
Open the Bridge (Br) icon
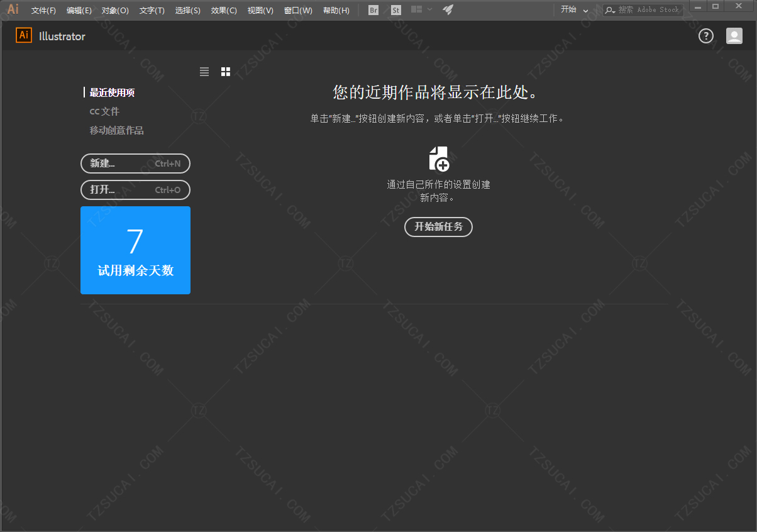pyautogui.click(x=373, y=10)
